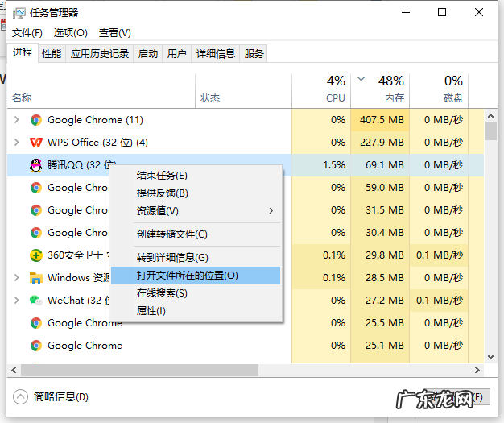Maximize the Task Manager window
The height and width of the screenshot is (423, 504).
[442, 13]
